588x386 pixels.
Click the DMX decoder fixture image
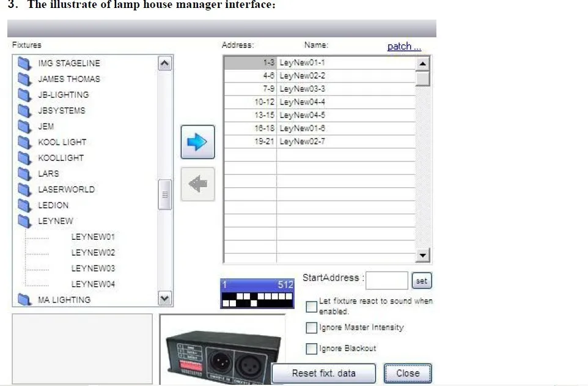[x=222, y=349]
